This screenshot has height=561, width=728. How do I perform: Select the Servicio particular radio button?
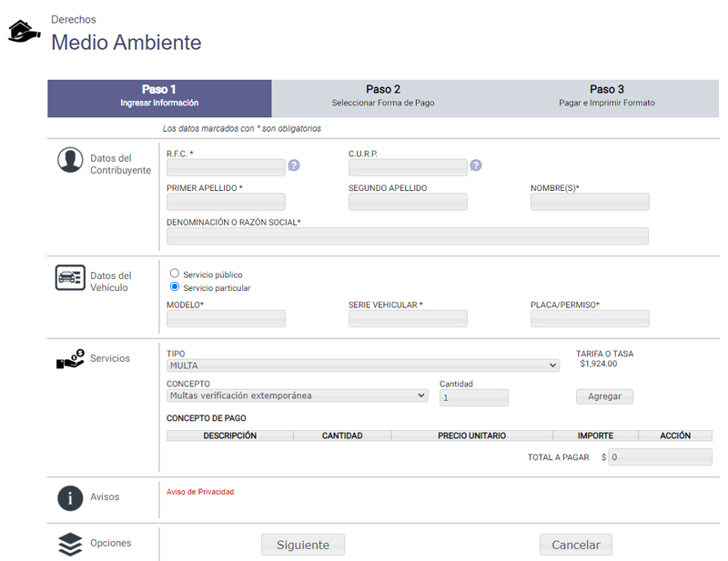pos(175,287)
